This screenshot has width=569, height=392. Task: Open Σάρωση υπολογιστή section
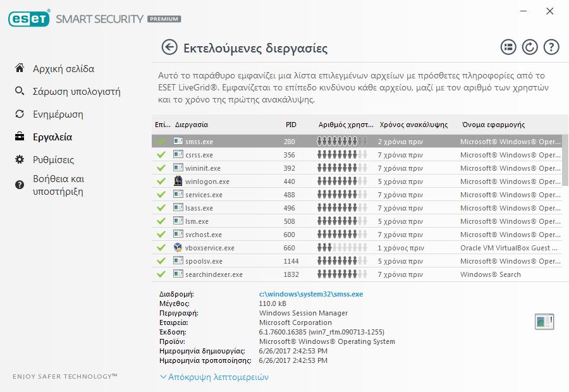point(76,92)
